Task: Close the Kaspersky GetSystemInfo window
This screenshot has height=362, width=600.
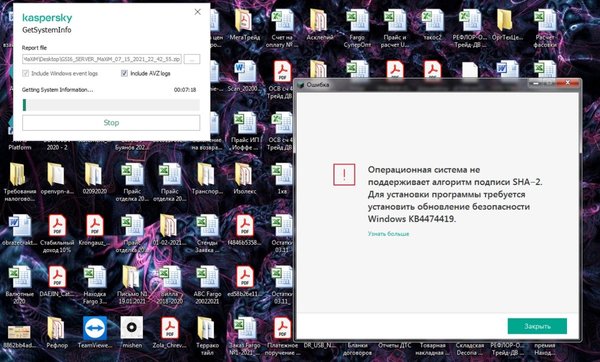Action: [197, 12]
